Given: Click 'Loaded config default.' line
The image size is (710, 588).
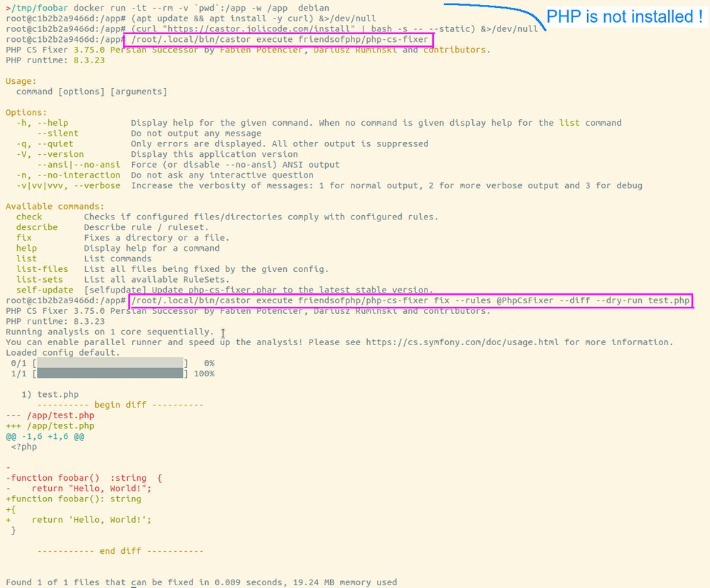Looking at the screenshot, I should coord(63,352).
